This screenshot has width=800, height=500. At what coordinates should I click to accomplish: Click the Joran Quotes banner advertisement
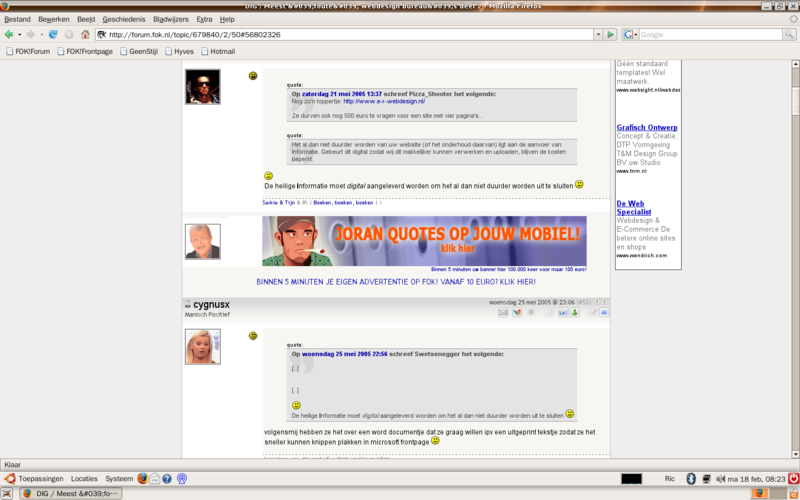click(424, 241)
